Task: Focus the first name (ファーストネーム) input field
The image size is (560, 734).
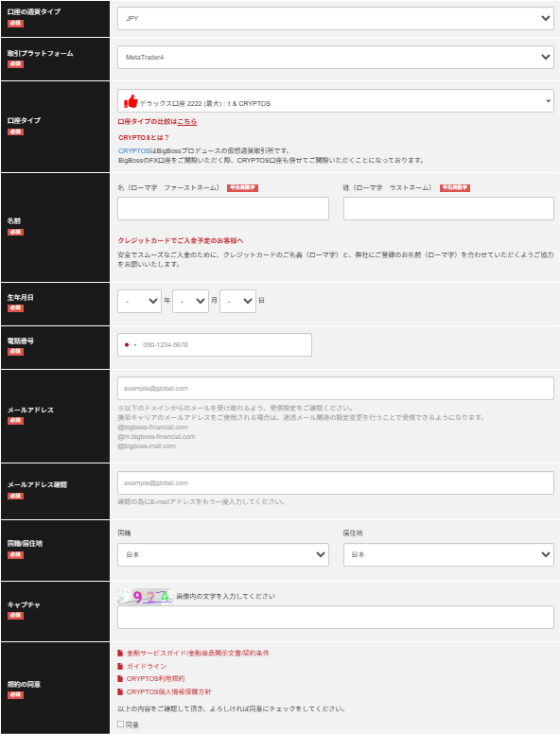Action: tap(223, 208)
